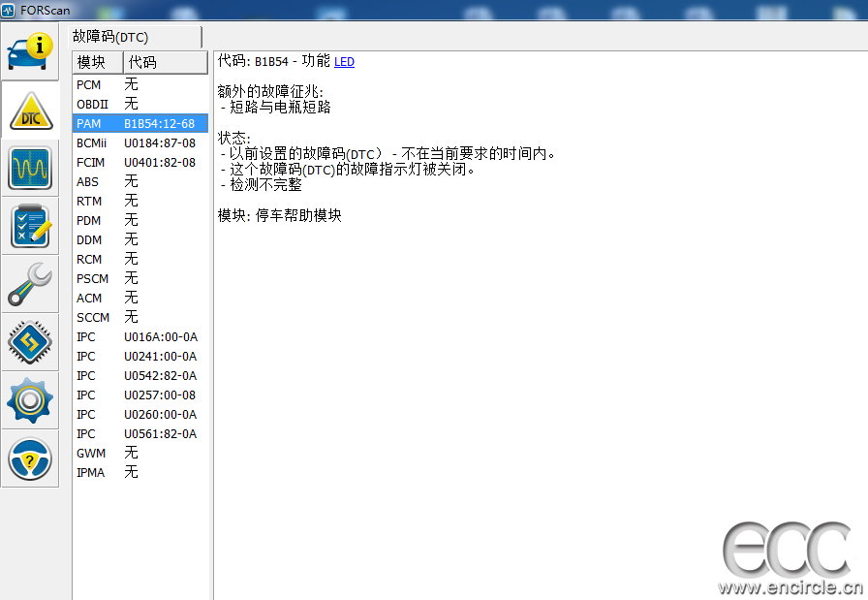Select the PCM module row
Viewport: 868px width, 600px height.
coord(139,84)
